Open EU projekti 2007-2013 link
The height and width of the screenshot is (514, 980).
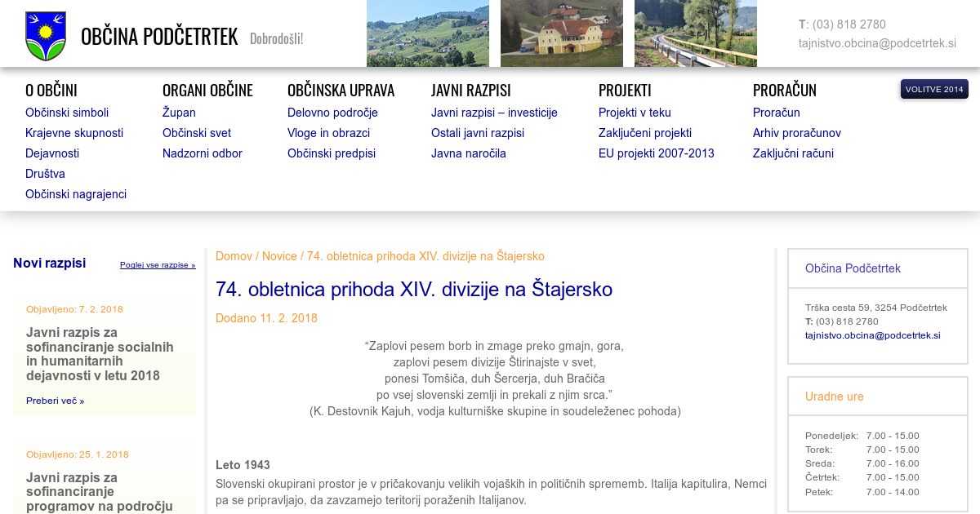click(x=657, y=153)
